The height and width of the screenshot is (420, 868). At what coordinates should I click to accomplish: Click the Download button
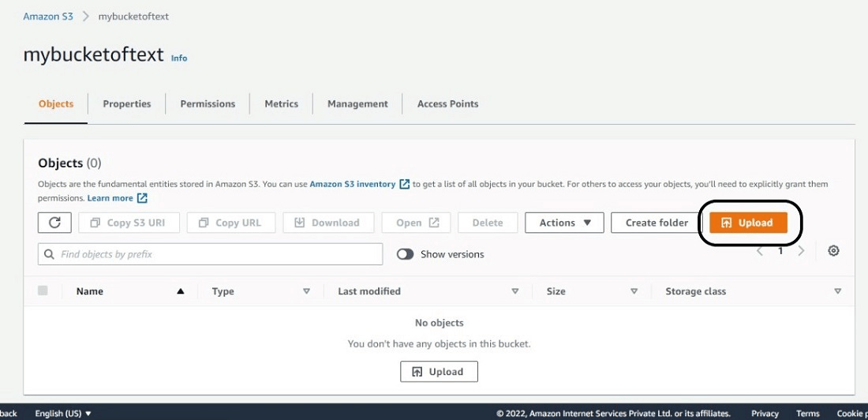point(328,223)
